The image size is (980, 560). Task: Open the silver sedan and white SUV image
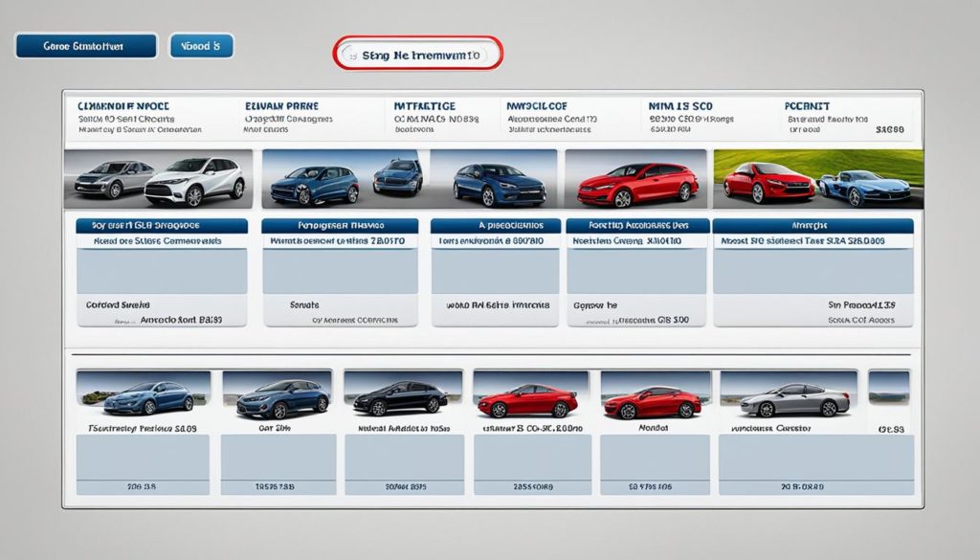click(x=158, y=178)
